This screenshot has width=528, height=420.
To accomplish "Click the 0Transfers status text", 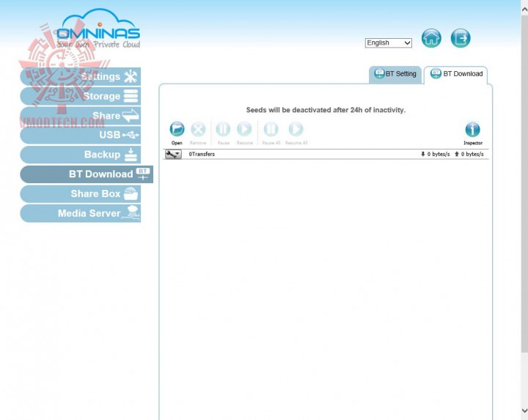I will coord(202,154).
